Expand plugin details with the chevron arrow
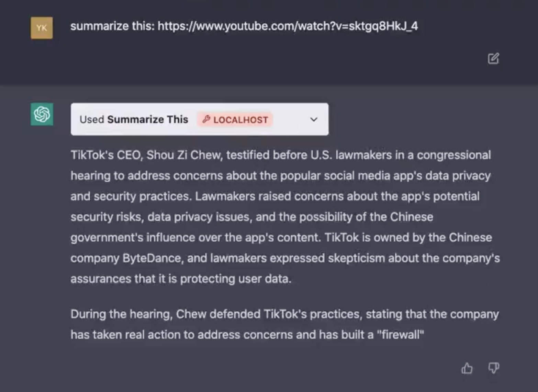The width and height of the screenshot is (538, 392). click(x=314, y=119)
